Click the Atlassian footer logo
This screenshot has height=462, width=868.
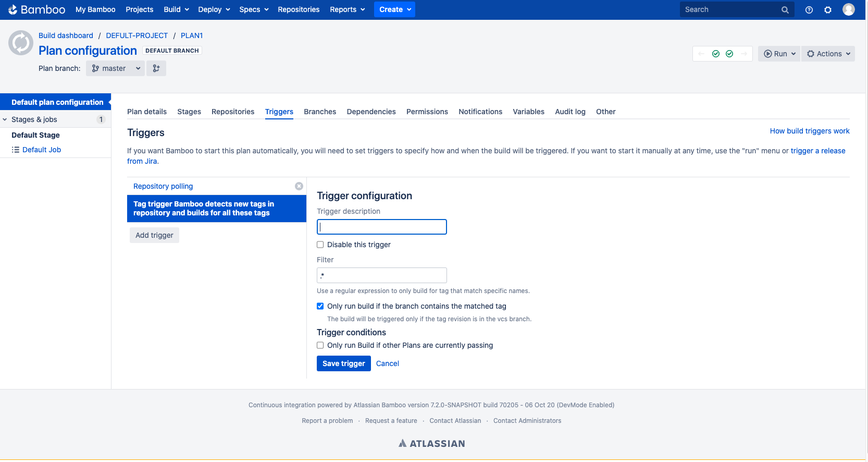(432, 443)
